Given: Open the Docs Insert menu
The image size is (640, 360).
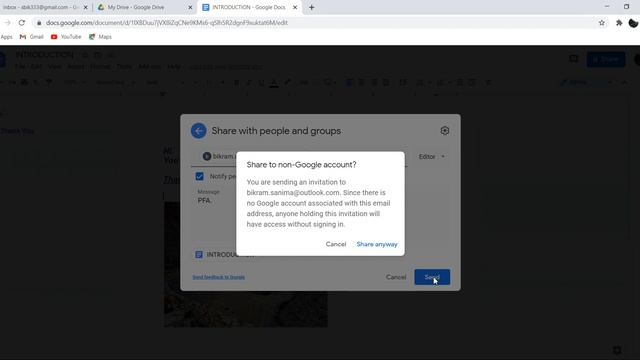Looking at the screenshot, I should (x=76, y=67).
